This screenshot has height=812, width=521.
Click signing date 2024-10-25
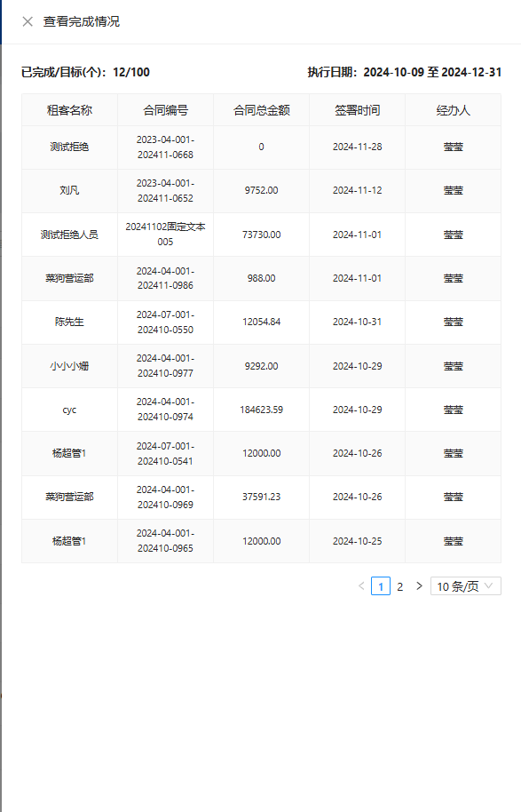[357, 541]
